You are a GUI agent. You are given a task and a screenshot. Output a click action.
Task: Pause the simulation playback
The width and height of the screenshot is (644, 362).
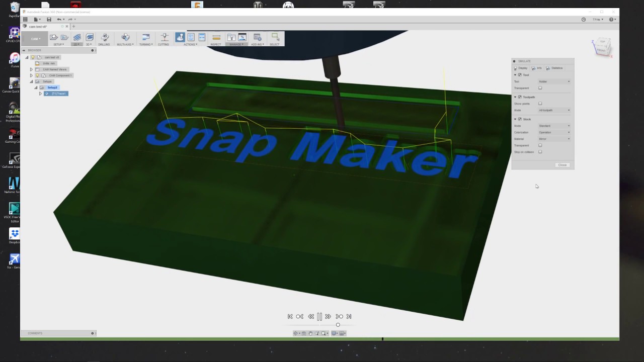tap(319, 317)
